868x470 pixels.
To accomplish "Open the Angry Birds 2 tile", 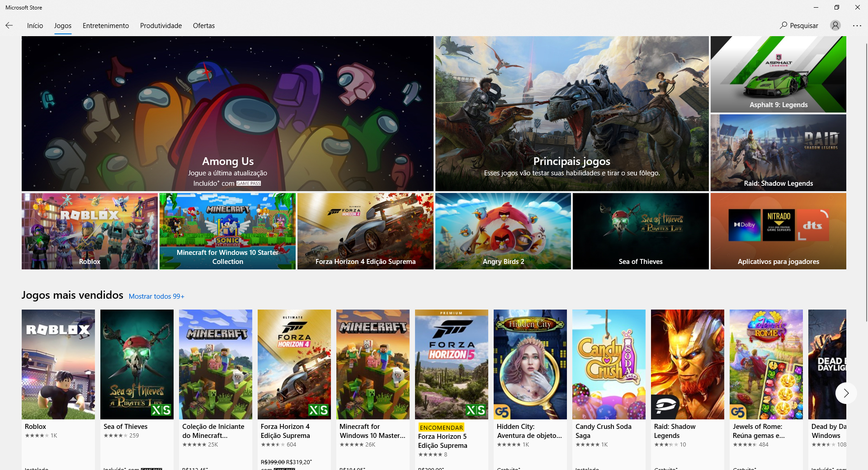I will coord(503,231).
